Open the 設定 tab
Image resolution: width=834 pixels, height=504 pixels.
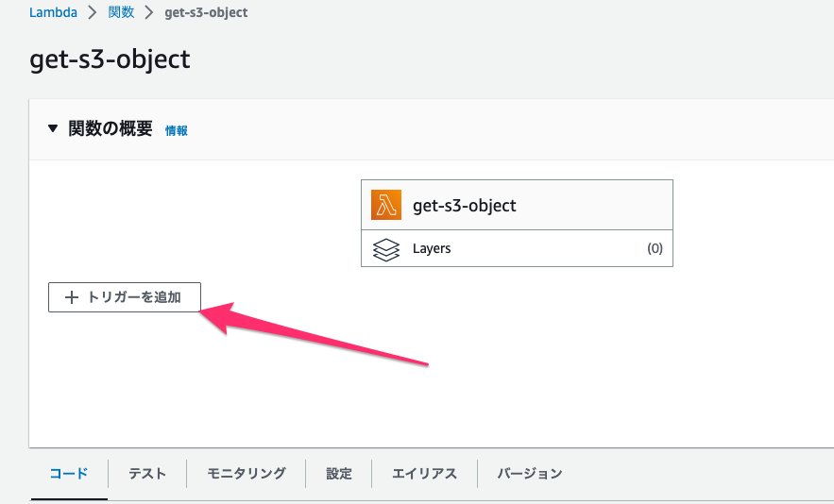pos(339,473)
